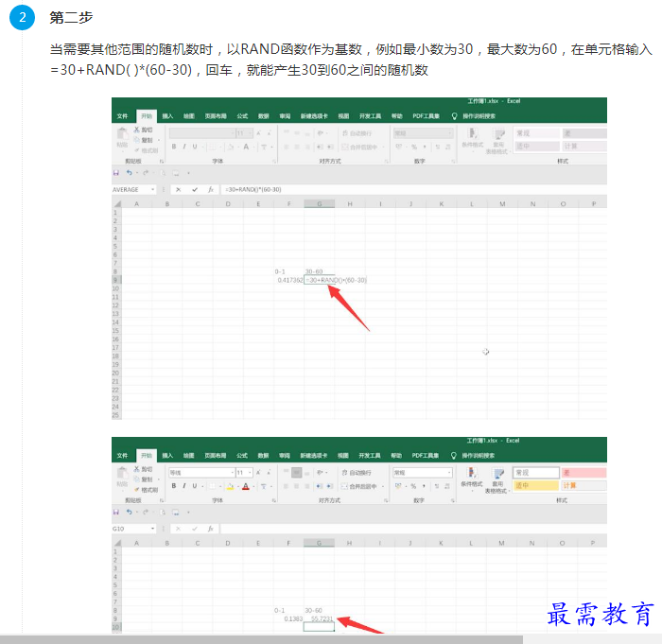Click Undo arrow in second screenshot's quick access bar
This screenshot has width=662, height=644.
[x=130, y=513]
